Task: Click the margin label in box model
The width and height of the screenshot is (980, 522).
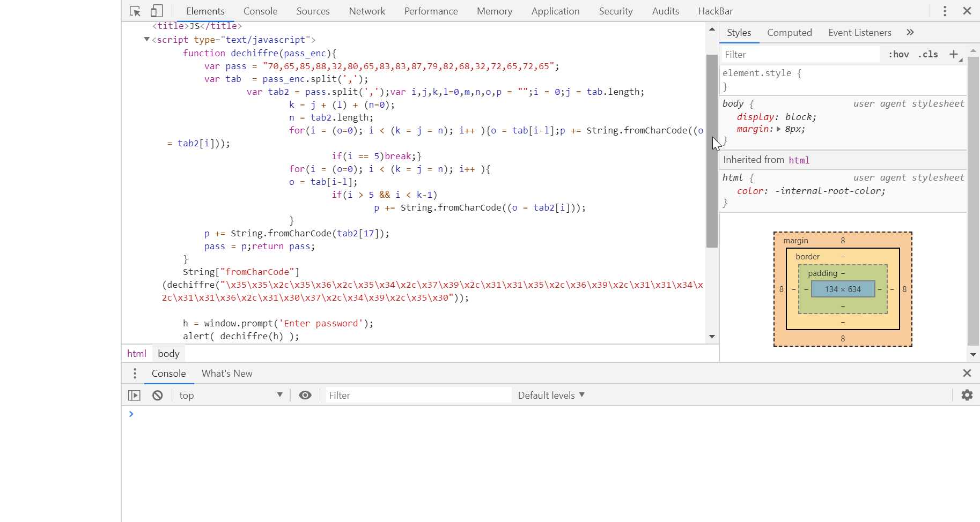Action: click(795, 241)
